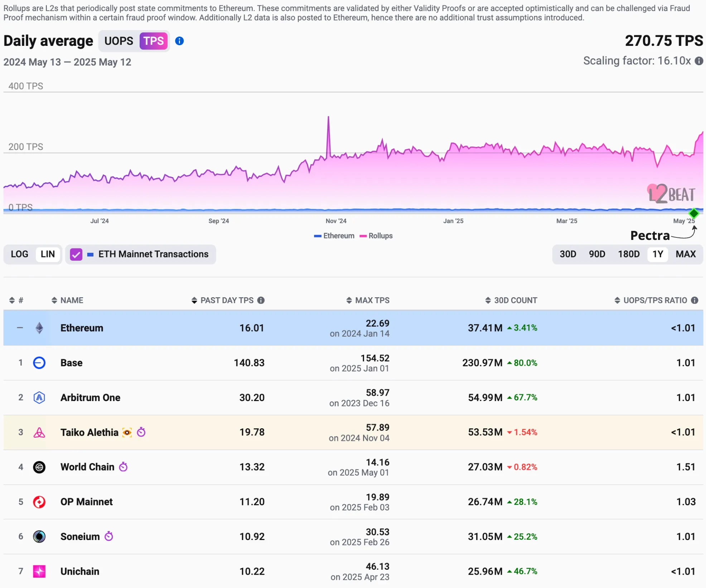Click the green Pectra diamond marker on chart
This screenshot has height=588, width=706.
click(x=694, y=214)
